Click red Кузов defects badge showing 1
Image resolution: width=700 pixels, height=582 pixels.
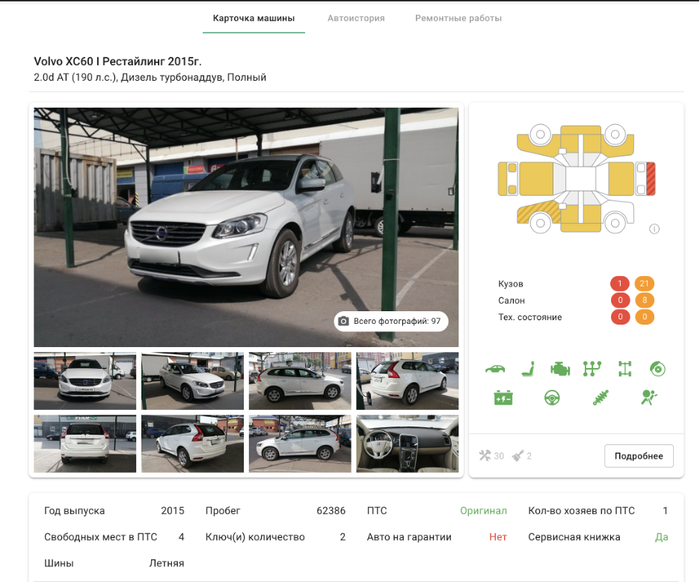tap(620, 283)
